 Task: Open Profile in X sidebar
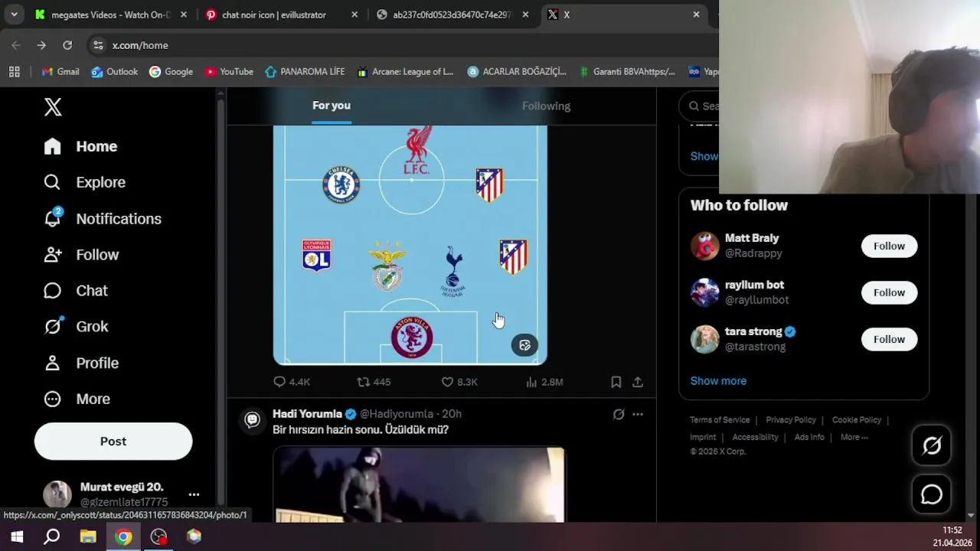point(81,363)
